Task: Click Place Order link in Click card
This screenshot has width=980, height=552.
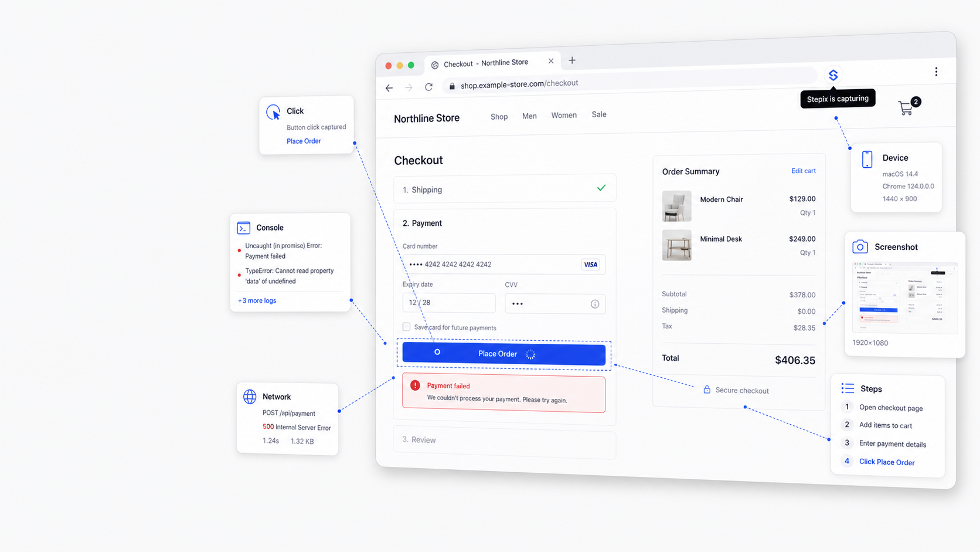Action: click(304, 141)
